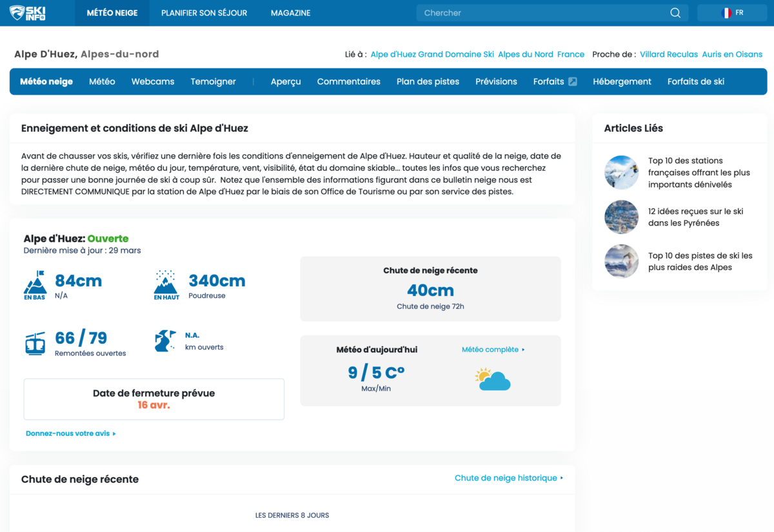Click the external link icon next to Forfaits

tap(572, 82)
